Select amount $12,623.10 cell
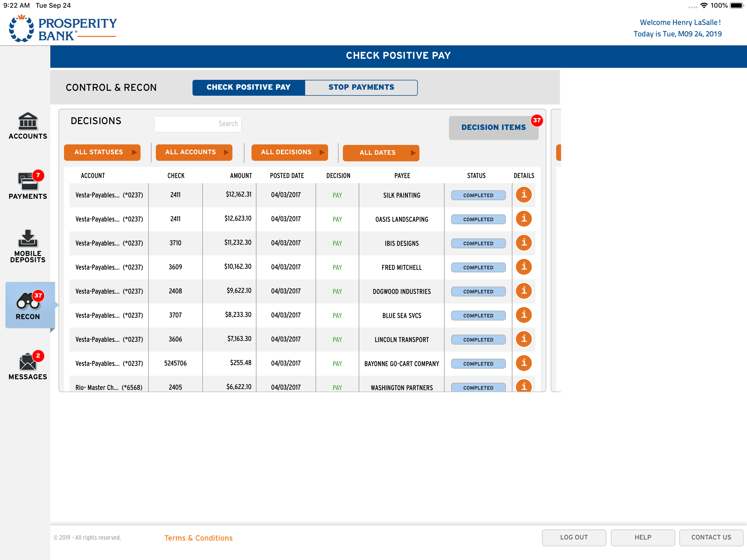Screen dimensions: 747x560 238,218
